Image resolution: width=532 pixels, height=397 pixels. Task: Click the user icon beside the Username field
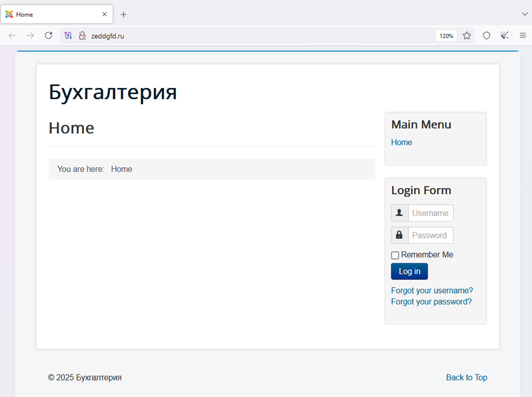[x=399, y=213]
